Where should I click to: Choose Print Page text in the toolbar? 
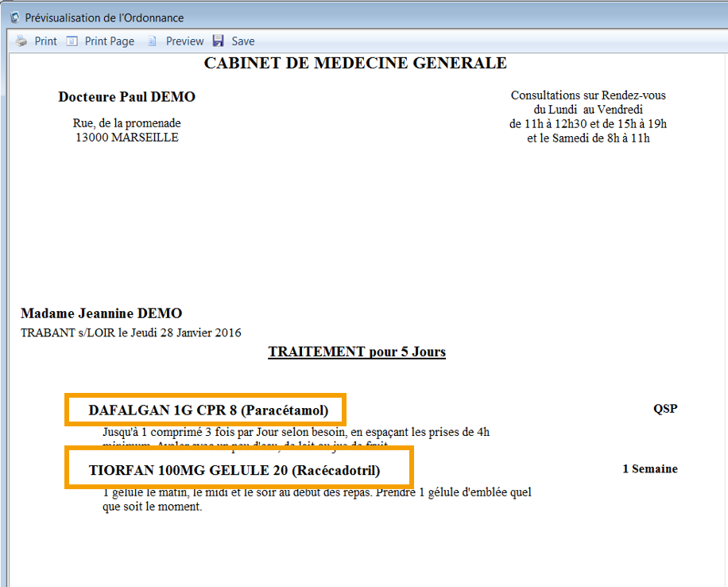[110, 41]
